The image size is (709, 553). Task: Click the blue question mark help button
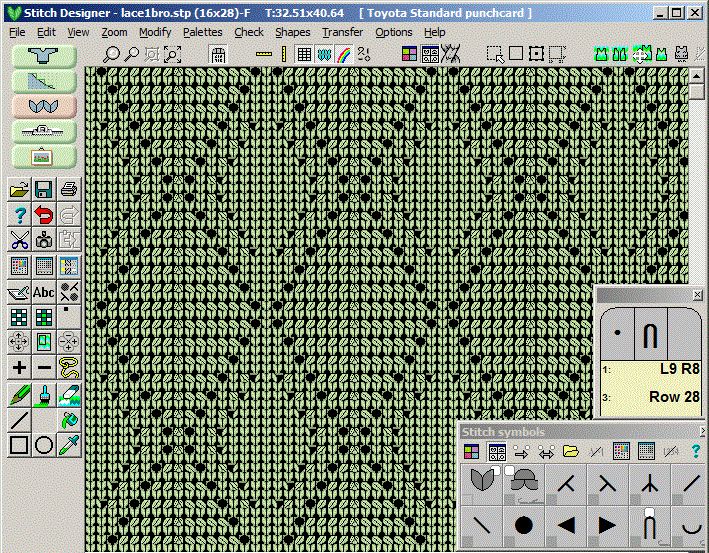click(19, 214)
